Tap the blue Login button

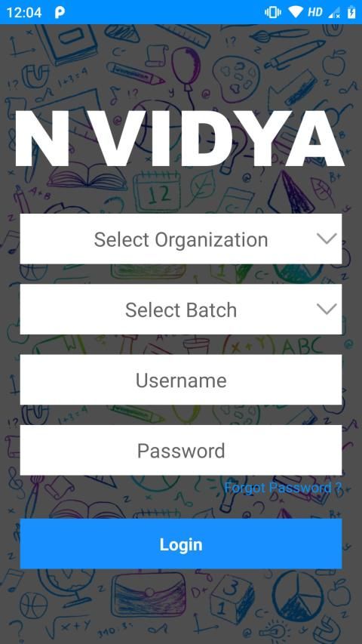click(180, 544)
